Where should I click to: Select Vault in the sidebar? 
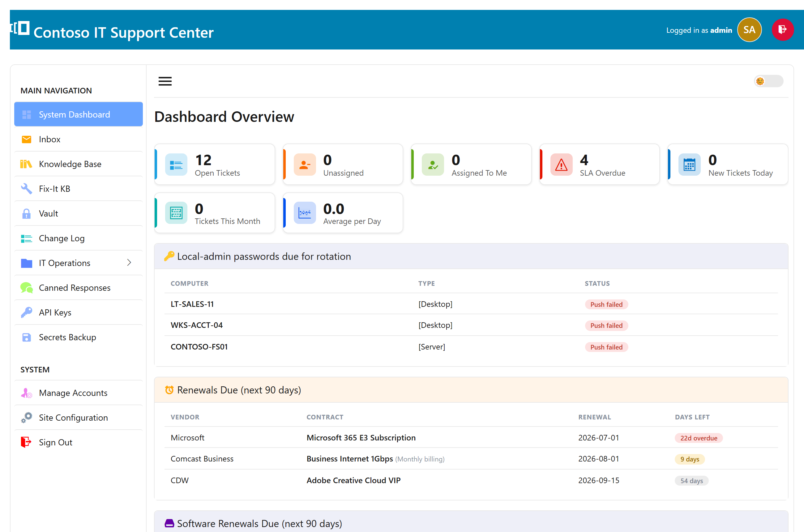[78, 213]
